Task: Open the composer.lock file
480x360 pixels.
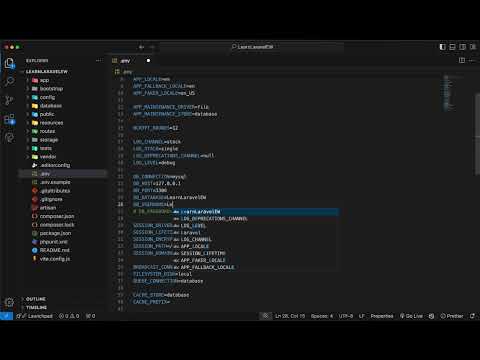Action: pos(57,225)
